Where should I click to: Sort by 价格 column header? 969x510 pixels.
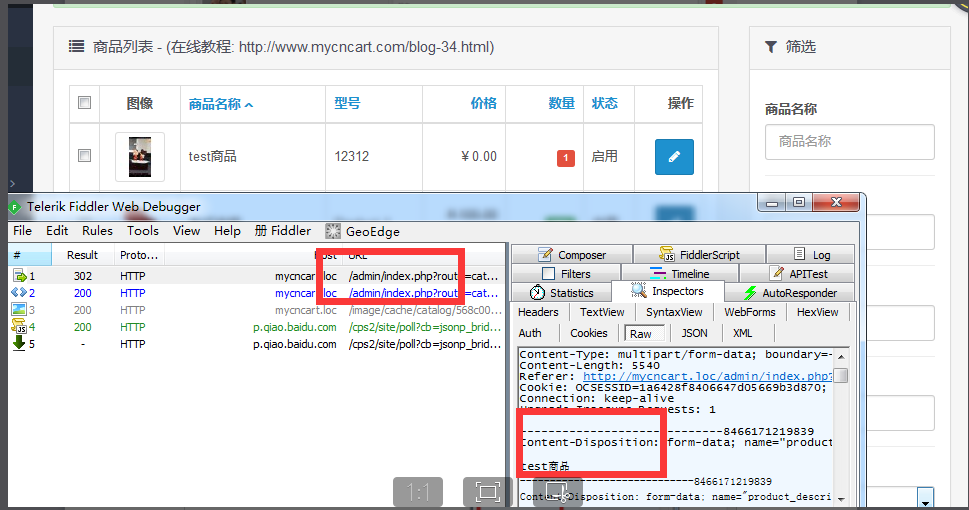tap(483, 103)
